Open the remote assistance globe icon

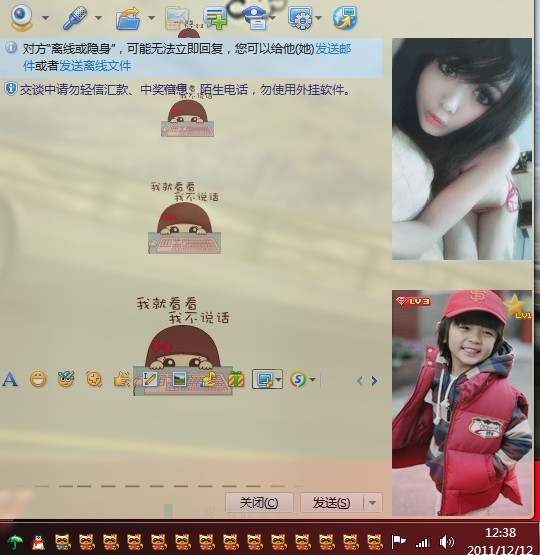[x=345, y=17]
